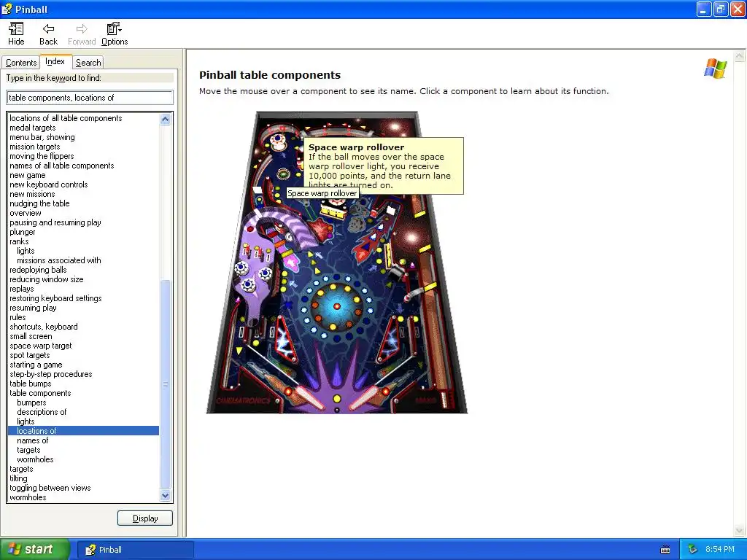Image resolution: width=747 pixels, height=560 pixels.
Task: Select 'plunger' index entry
Action: [23, 232]
